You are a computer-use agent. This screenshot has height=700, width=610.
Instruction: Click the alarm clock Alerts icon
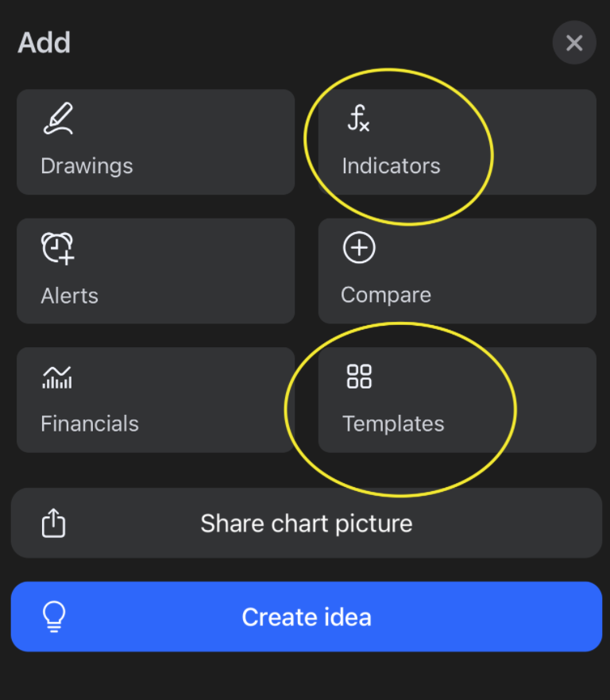click(57, 248)
